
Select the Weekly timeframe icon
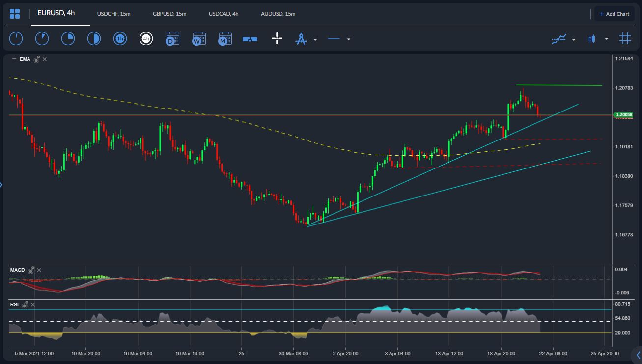[x=199, y=38]
